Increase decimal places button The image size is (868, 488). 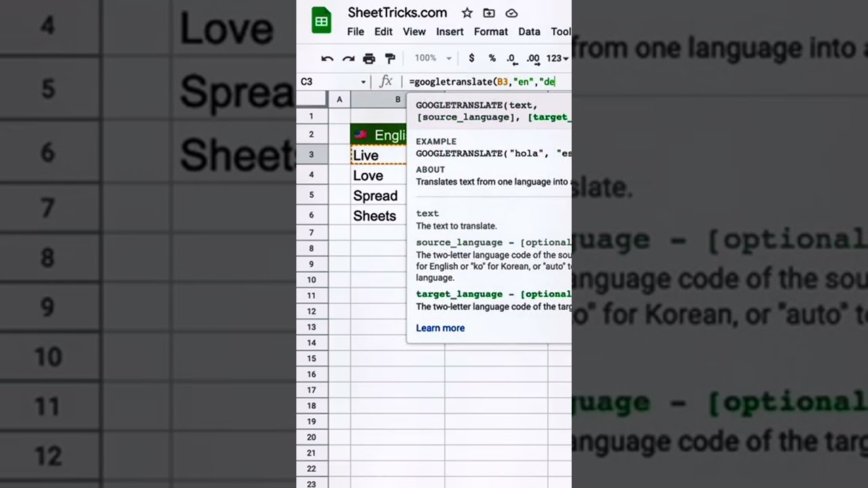533,59
